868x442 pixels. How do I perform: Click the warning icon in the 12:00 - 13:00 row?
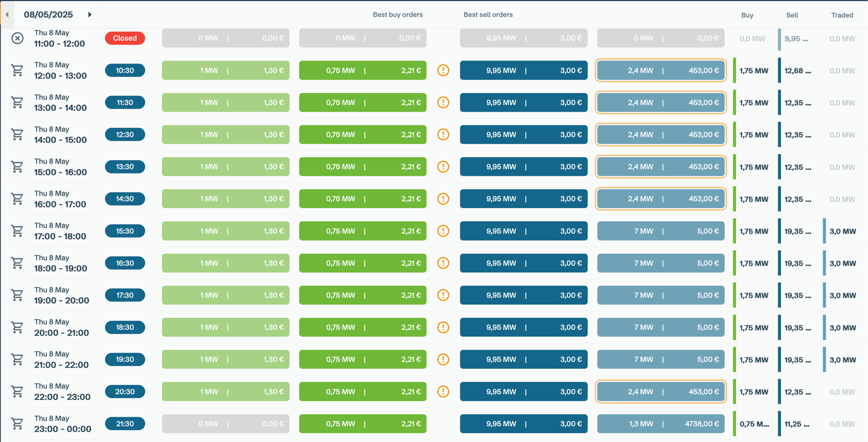[x=443, y=70]
